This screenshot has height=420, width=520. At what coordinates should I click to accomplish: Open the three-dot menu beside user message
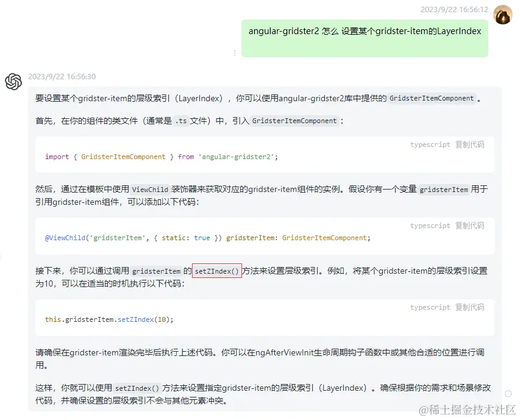pos(235,53)
